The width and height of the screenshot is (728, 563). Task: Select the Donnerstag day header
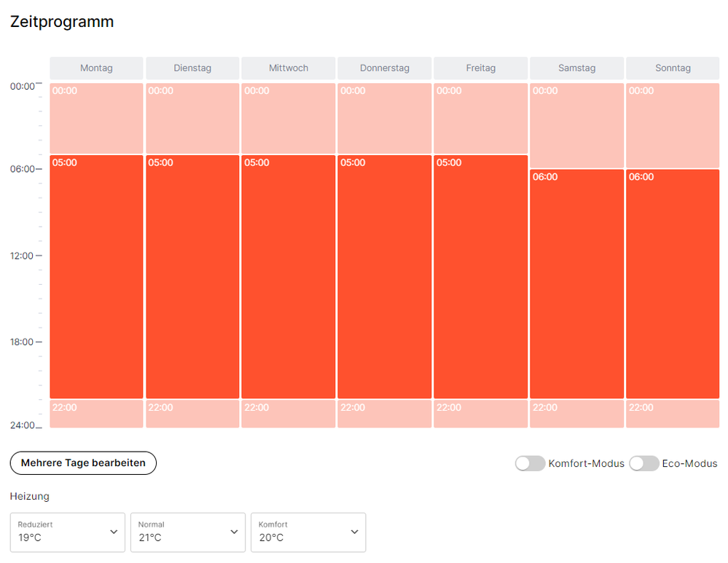[385, 68]
